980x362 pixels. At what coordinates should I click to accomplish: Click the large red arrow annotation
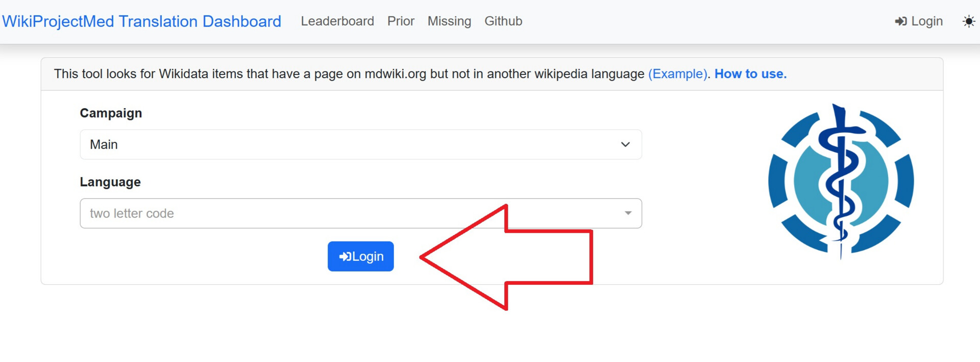click(506, 257)
